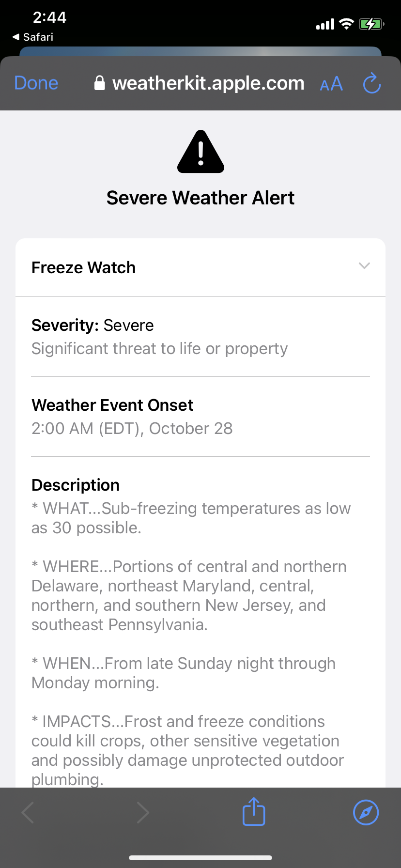Reload the page with the refresh icon

coord(372,83)
